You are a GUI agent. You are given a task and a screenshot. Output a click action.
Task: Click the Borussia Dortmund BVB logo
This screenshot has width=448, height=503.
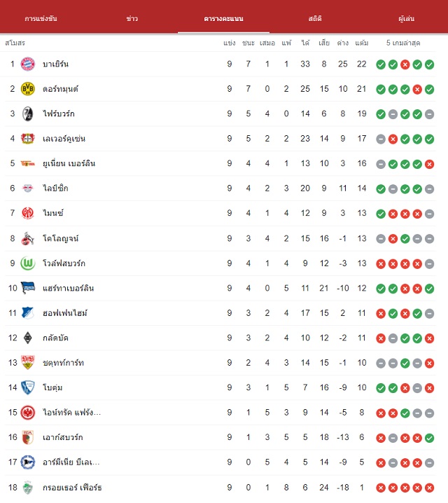click(x=28, y=89)
